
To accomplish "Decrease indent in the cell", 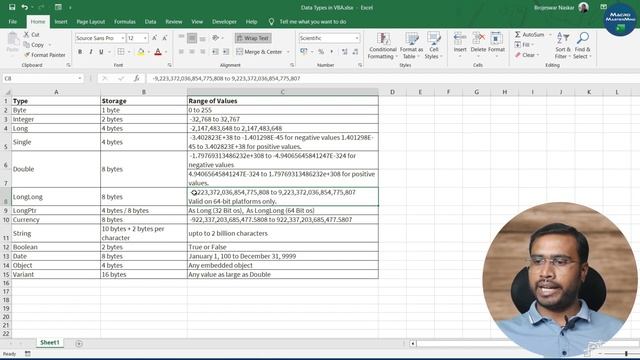I will [x=215, y=52].
